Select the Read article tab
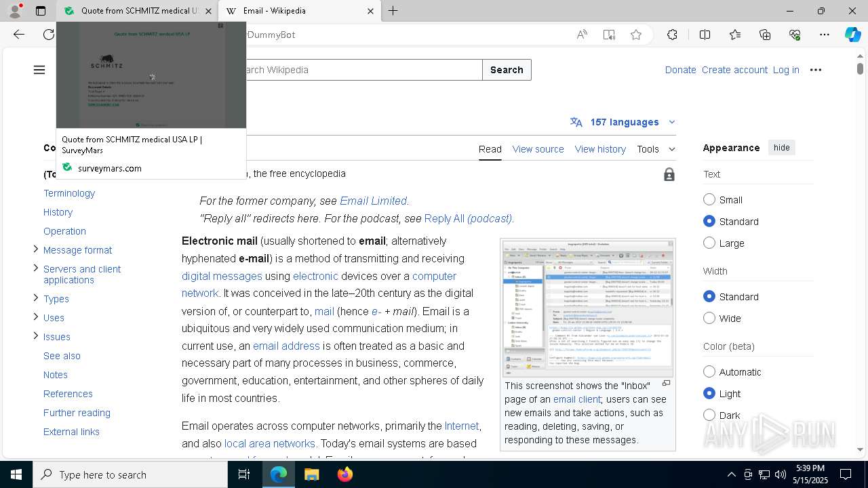 coord(490,149)
